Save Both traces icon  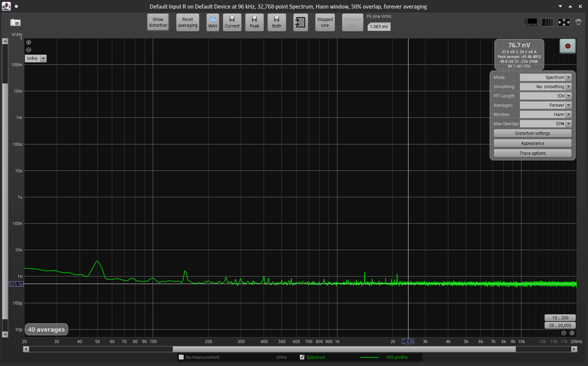[x=277, y=22]
